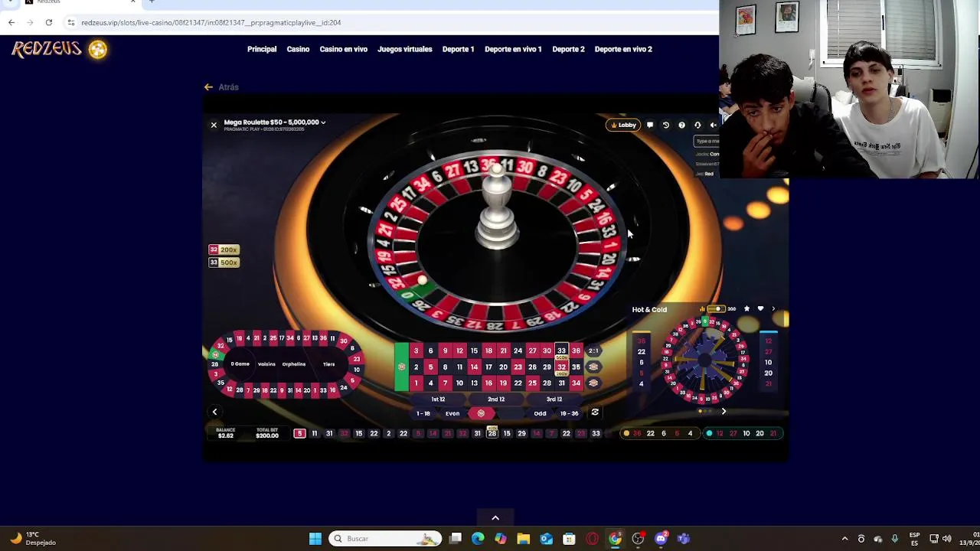Open the live support headset icon
Viewport: 980px width, 551px height.
(697, 125)
